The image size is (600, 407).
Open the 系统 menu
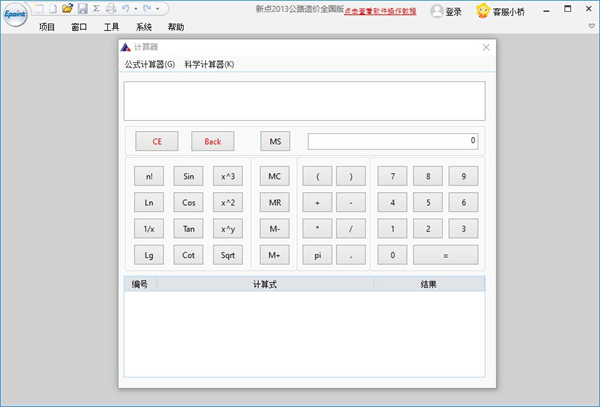144,27
